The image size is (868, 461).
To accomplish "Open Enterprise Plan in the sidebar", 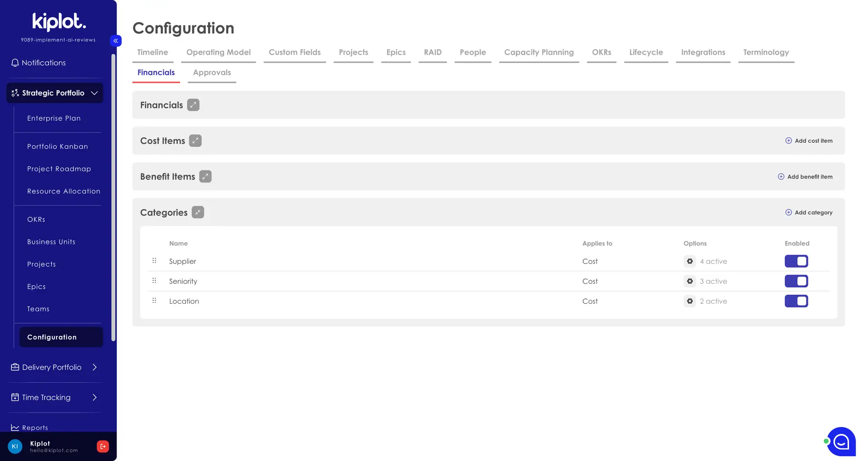I will [54, 118].
